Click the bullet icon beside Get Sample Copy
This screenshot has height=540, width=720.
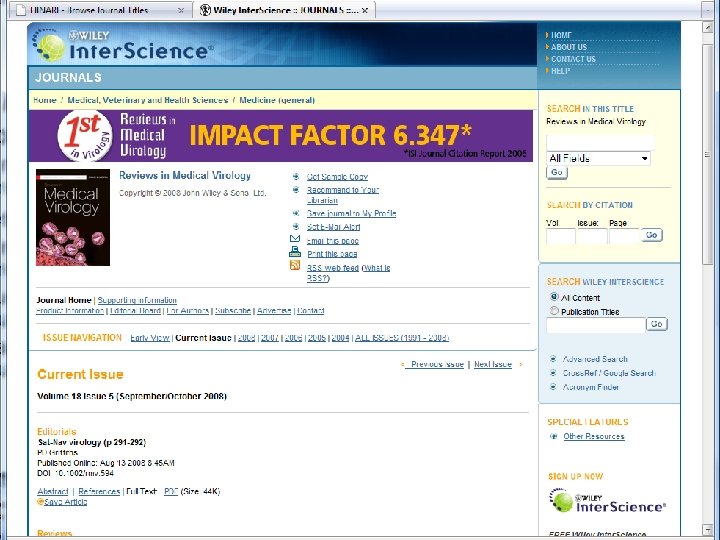pos(296,176)
